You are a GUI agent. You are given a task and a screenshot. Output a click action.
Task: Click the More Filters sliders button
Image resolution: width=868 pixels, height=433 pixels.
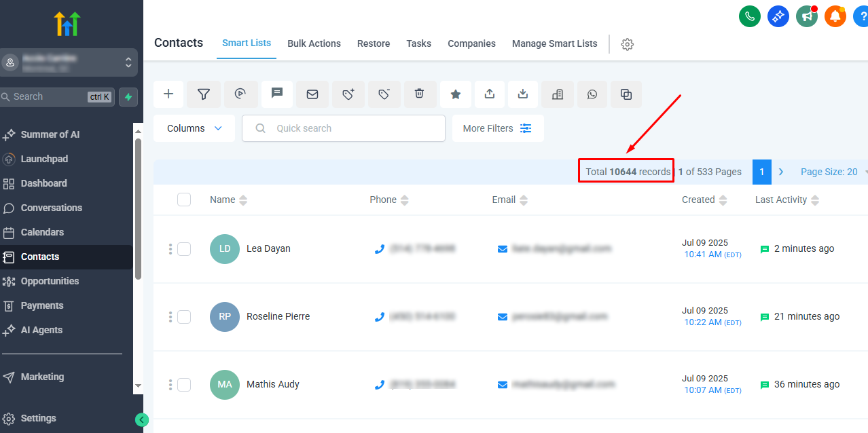point(498,128)
